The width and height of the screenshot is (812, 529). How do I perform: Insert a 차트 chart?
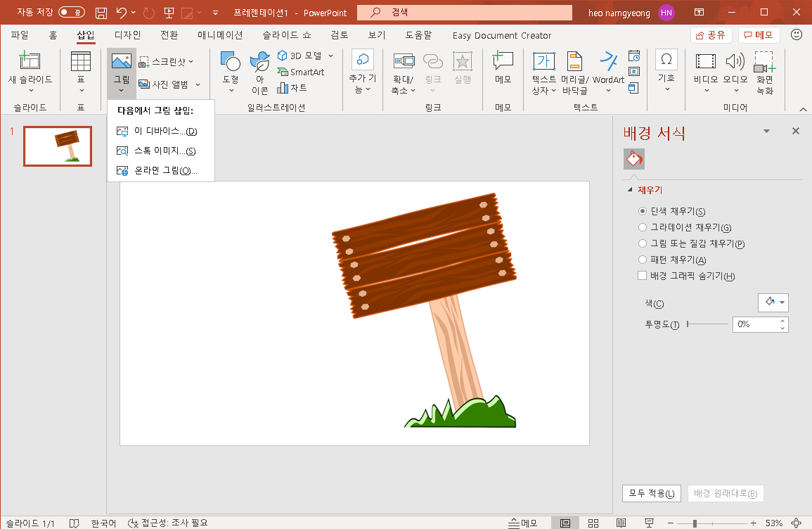pyautogui.click(x=297, y=88)
